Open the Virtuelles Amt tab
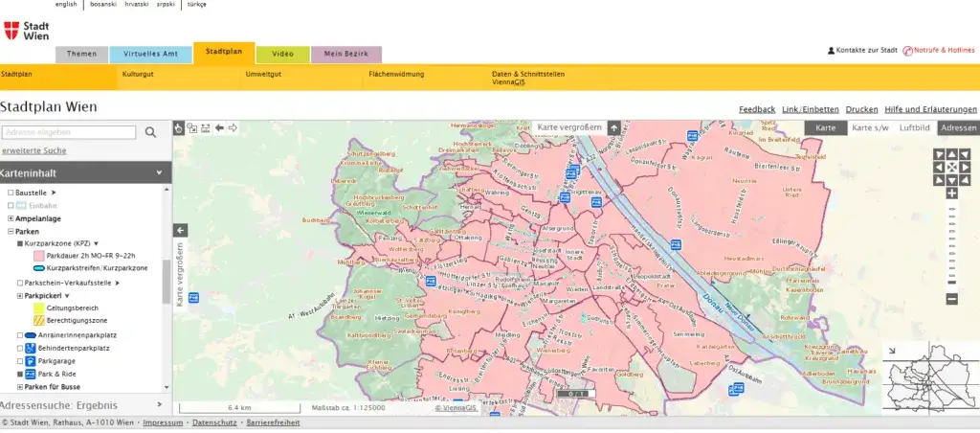Viewport: 980px width, 433px height. 150,55
